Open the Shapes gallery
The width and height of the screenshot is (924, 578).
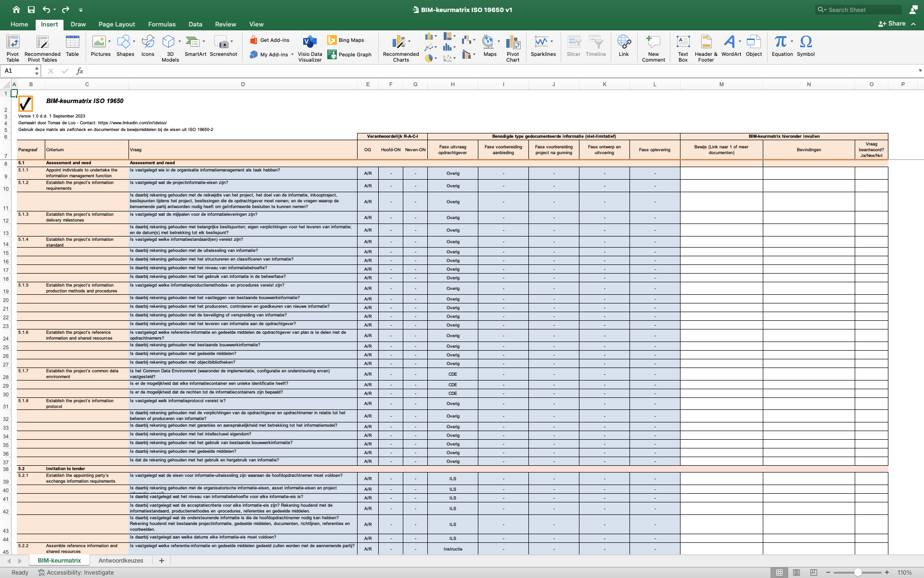coord(125,46)
